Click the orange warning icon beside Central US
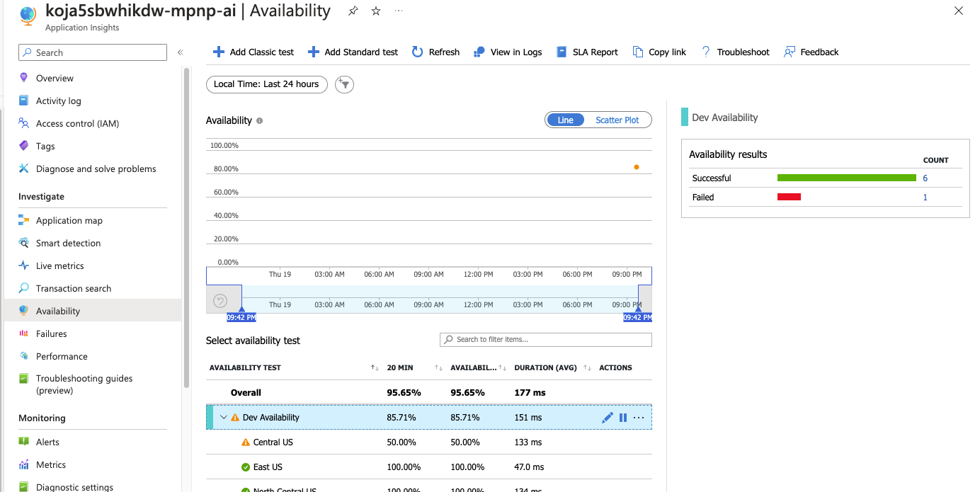The image size is (980, 492). pos(246,442)
